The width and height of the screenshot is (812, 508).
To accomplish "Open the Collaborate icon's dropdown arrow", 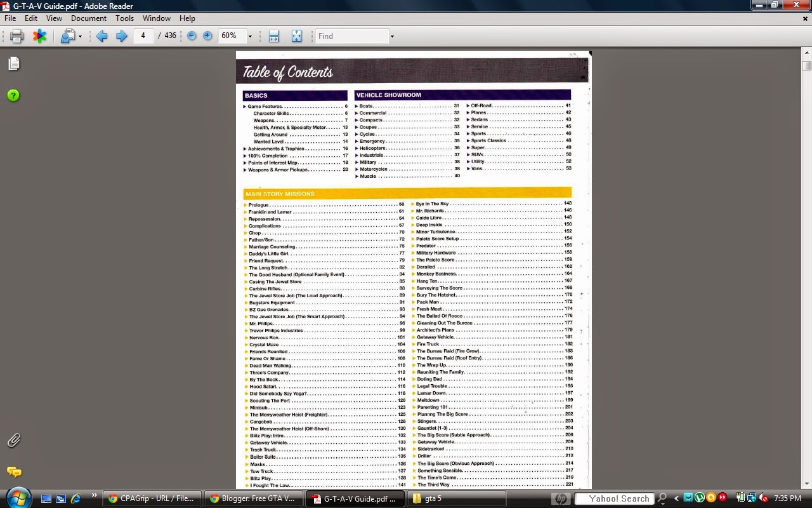I will 80,36.
